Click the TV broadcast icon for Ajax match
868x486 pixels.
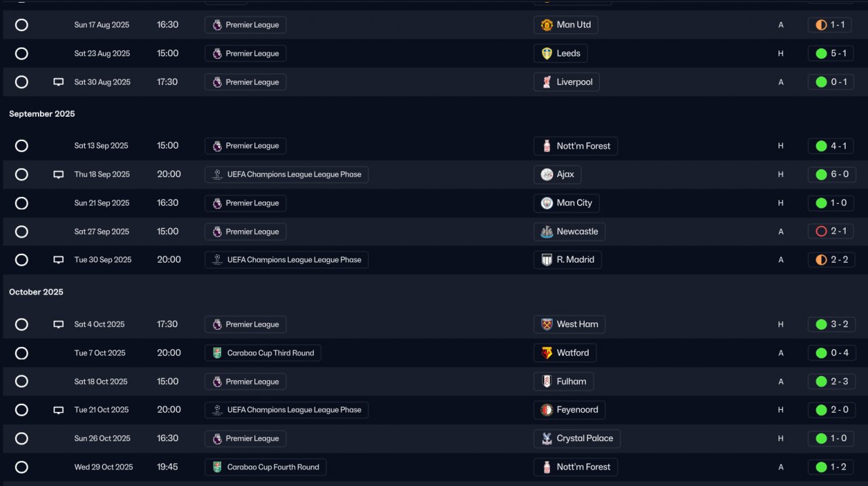[58, 174]
